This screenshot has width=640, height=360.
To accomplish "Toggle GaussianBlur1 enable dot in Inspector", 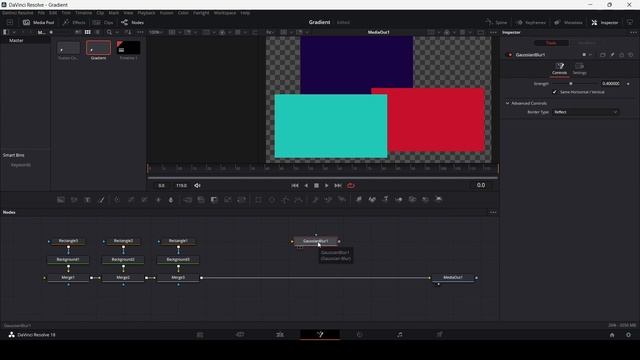I will (x=510, y=55).
